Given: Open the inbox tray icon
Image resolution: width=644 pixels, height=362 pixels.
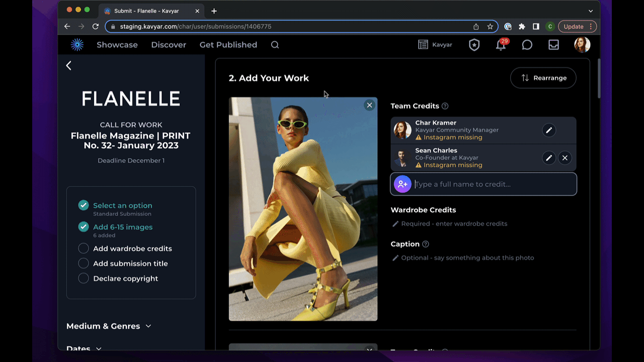Looking at the screenshot, I should 553,45.
